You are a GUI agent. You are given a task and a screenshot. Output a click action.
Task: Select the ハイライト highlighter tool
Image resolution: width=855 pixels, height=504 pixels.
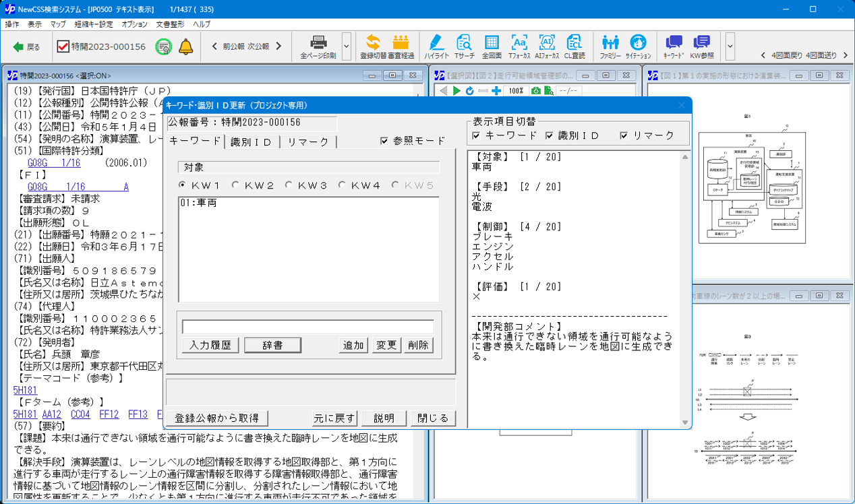(x=436, y=46)
